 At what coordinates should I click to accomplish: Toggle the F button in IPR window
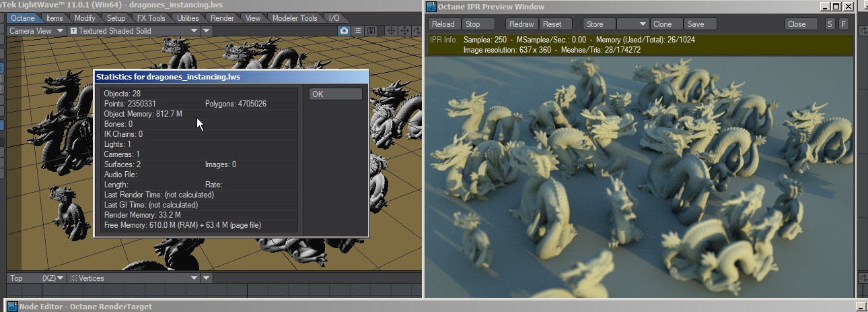click(844, 24)
